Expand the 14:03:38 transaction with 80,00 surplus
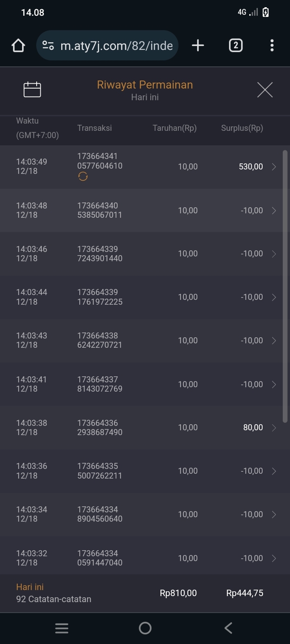This screenshot has height=644, width=290. tap(274, 427)
